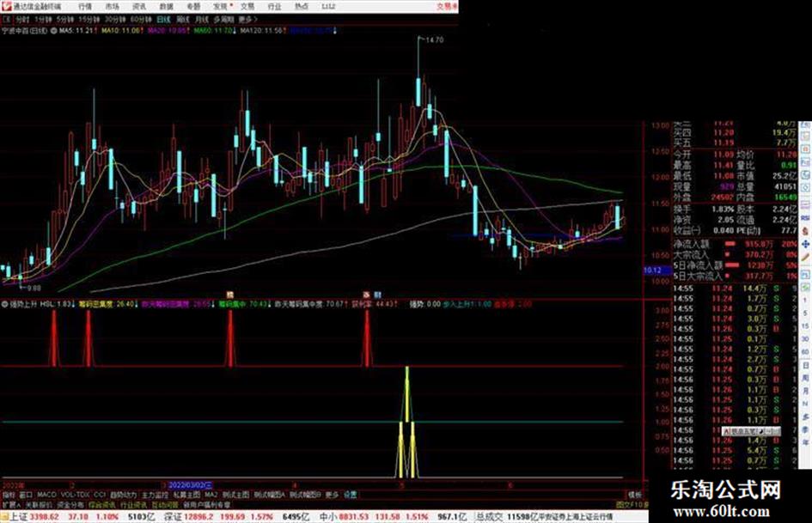Click the 通达信 app logo icon
The image size is (812, 523).
pos(6,6)
